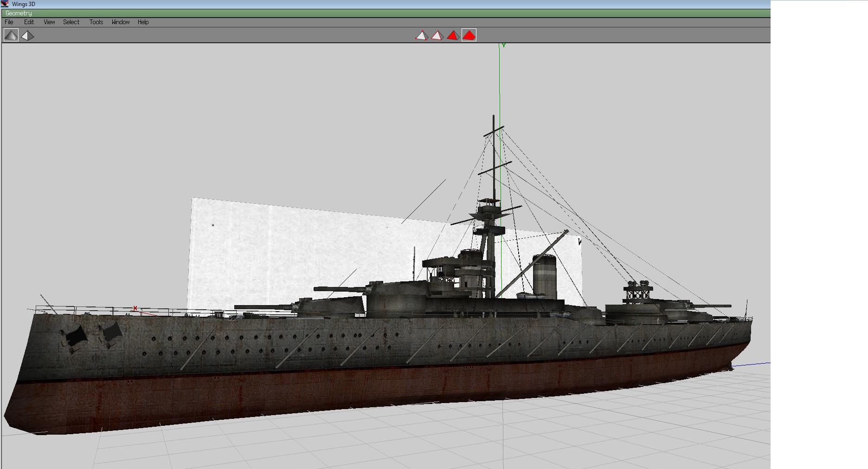Open the File menu
This screenshot has width=868, height=469.
click(x=9, y=22)
